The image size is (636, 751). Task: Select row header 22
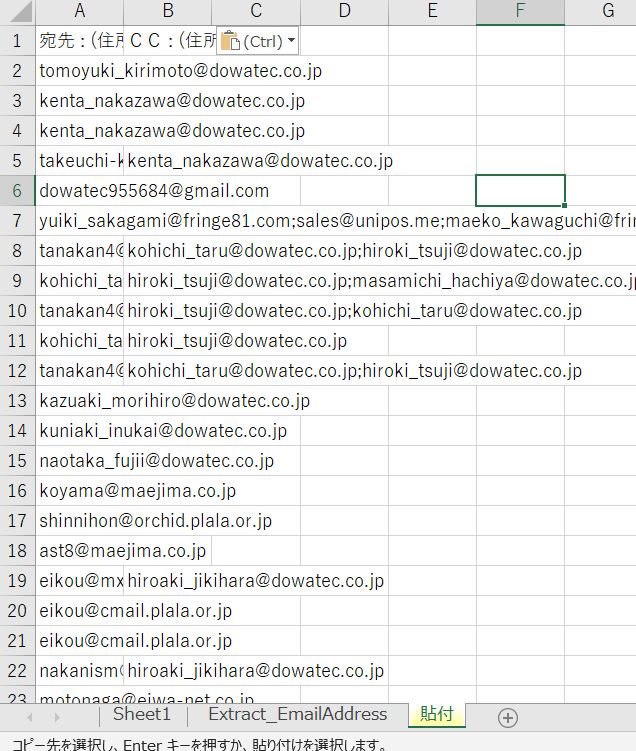tap(17, 671)
